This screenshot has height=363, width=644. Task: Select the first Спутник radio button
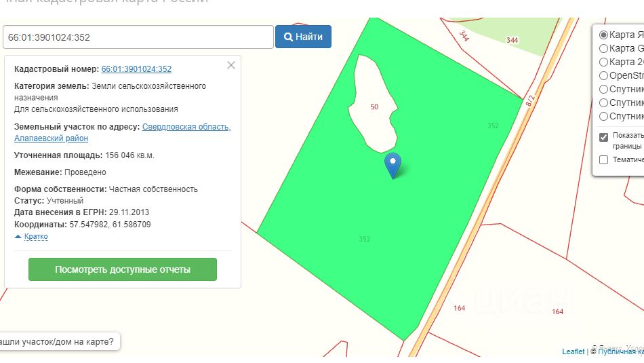click(x=603, y=89)
